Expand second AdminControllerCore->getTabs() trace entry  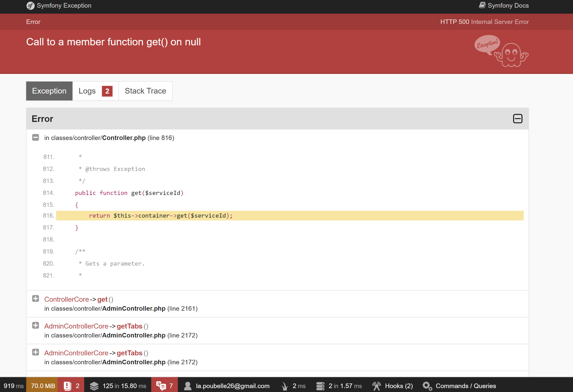tap(36, 352)
